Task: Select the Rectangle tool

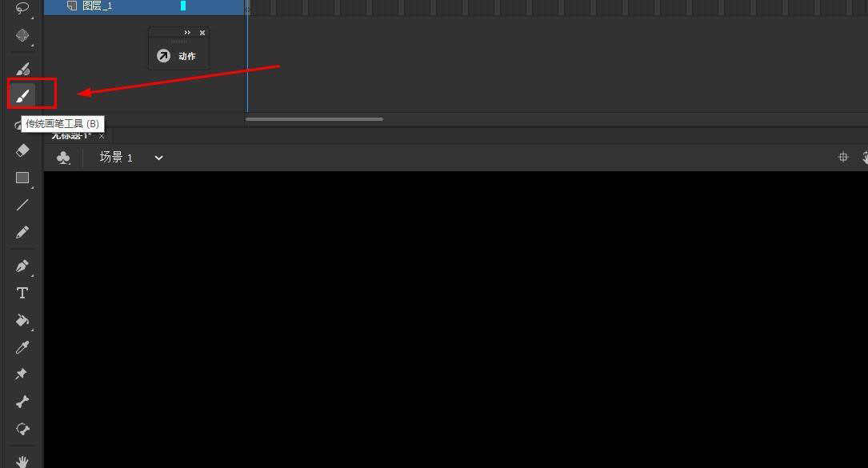Action: [x=22, y=178]
